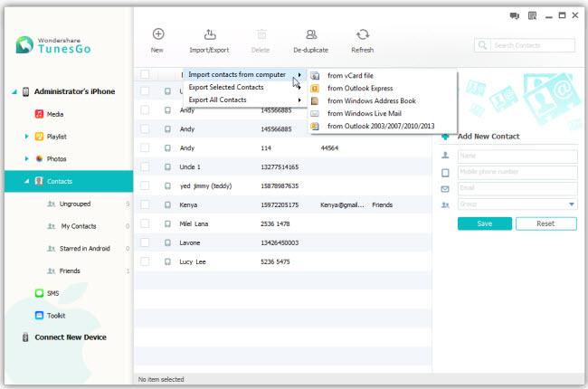Open Starred in Android group
The image size is (588, 389).
(85, 249)
